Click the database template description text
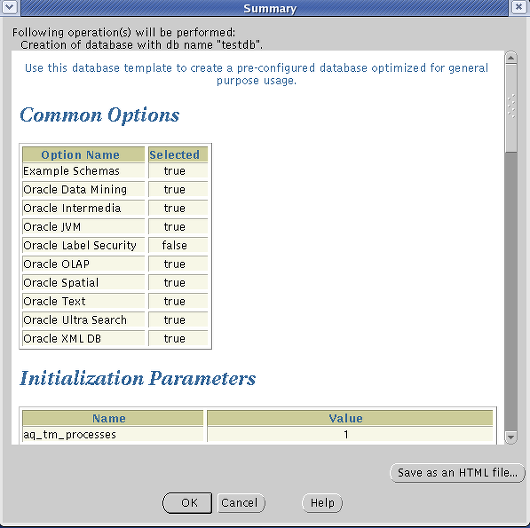Screen dimensions: 530x528 257,74
